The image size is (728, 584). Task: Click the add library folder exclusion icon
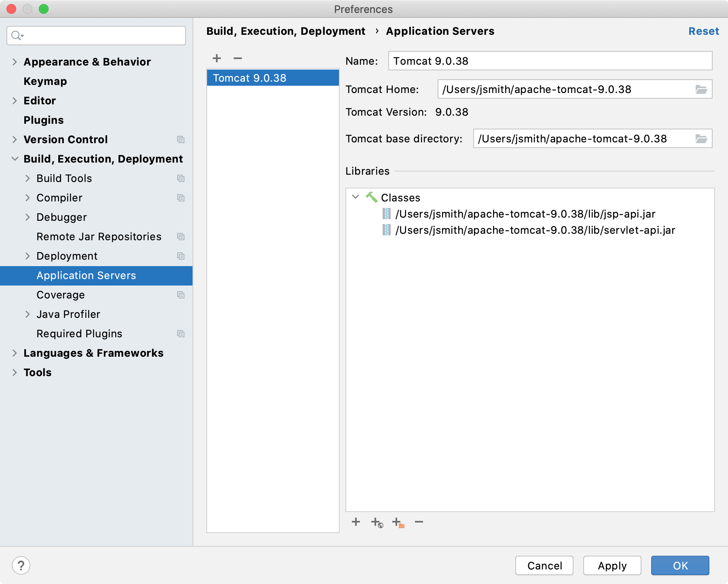398,522
